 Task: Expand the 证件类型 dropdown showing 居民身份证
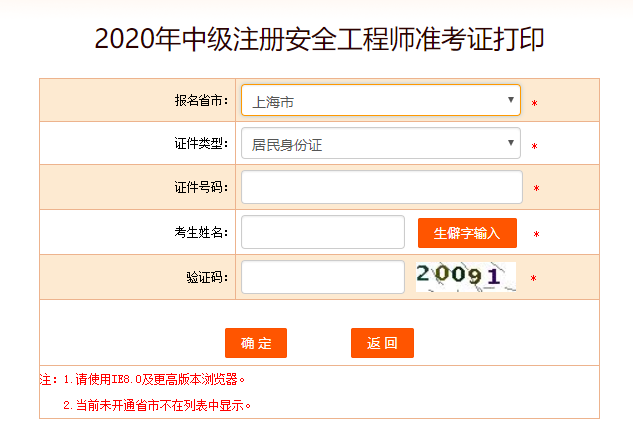click(x=380, y=144)
